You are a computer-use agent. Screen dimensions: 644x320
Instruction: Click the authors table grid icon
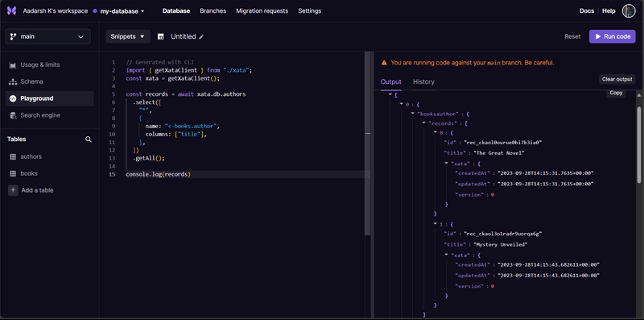(13, 156)
